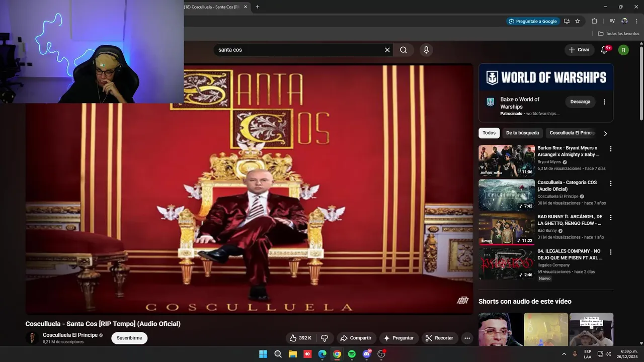The image size is (644, 362).
Task: Open options for World of Warships ad
Action: (x=604, y=102)
